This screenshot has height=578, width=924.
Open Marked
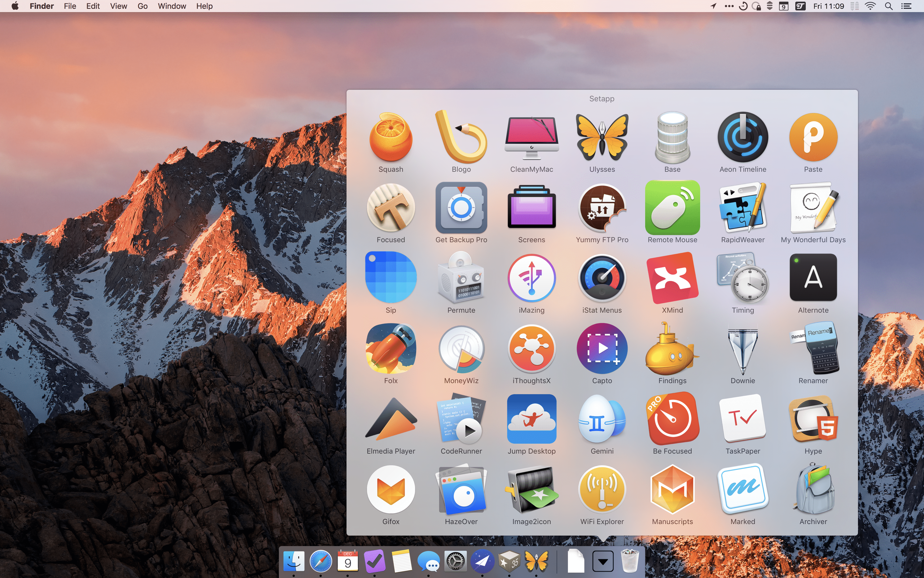(x=743, y=489)
